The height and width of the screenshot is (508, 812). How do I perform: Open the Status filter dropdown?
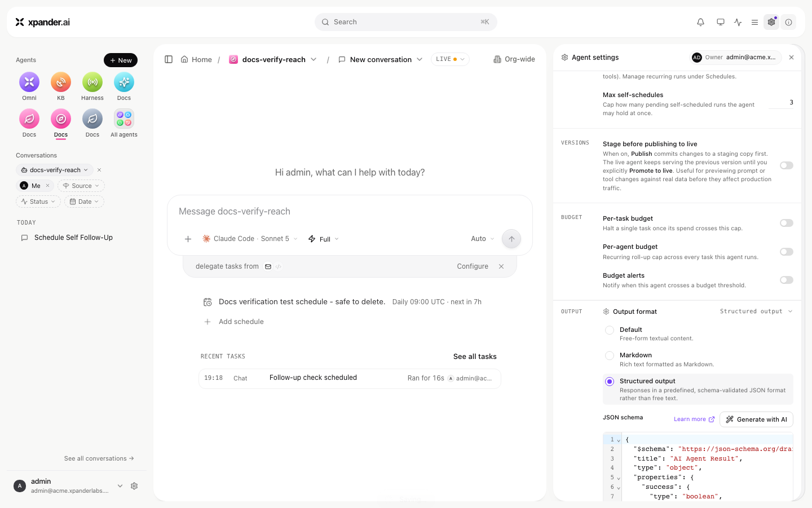click(38, 202)
